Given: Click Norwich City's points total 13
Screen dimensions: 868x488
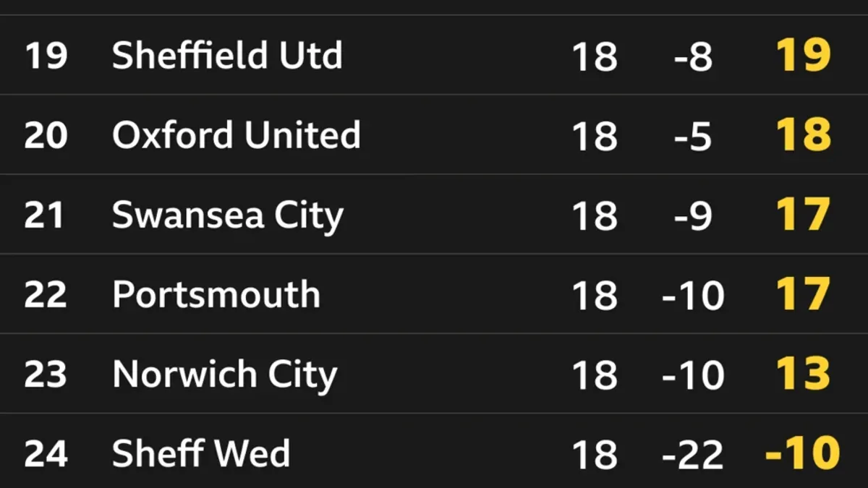Looking at the screenshot, I should 803,374.
